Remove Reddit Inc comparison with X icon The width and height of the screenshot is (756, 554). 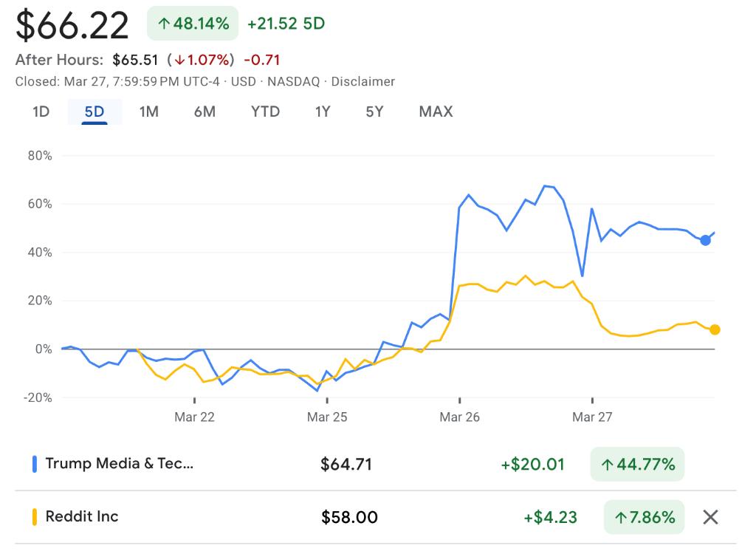pos(710,517)
